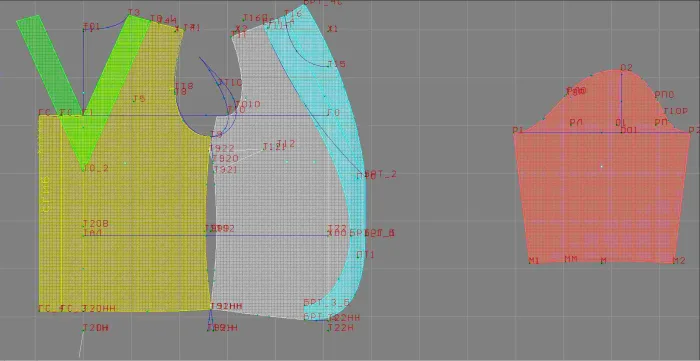Click the T208 point label
700x361 pixels.
point(96,224)
